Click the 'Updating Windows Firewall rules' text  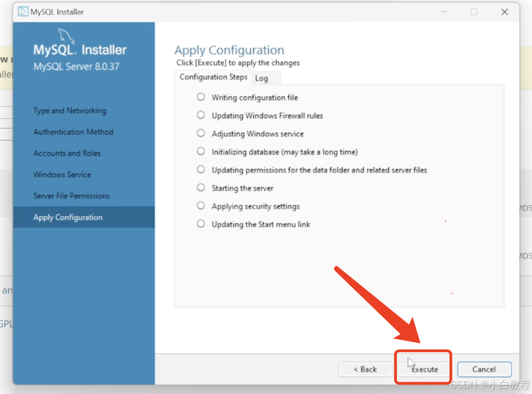(x=267, y=116)
